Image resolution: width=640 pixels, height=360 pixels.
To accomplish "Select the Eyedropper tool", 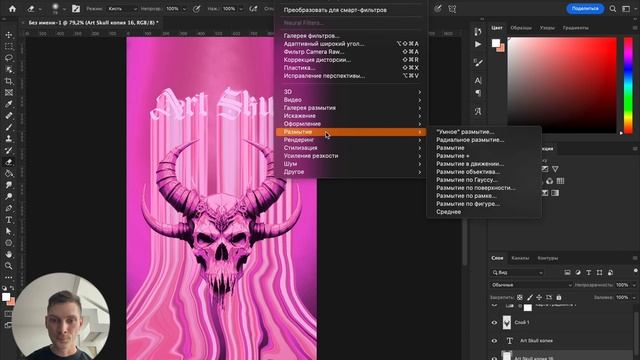I will pyautogui.click(x=9, y=104).
